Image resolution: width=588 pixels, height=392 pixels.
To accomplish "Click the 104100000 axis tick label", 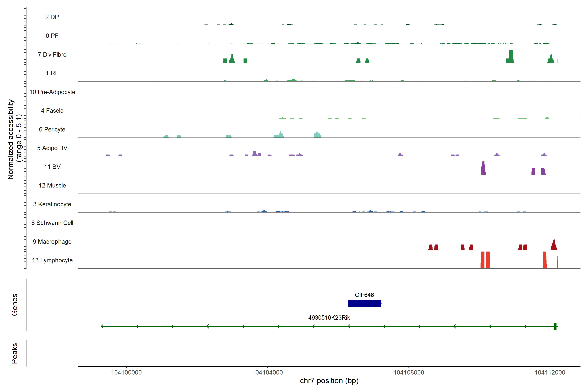I will [x=126, y=372].
